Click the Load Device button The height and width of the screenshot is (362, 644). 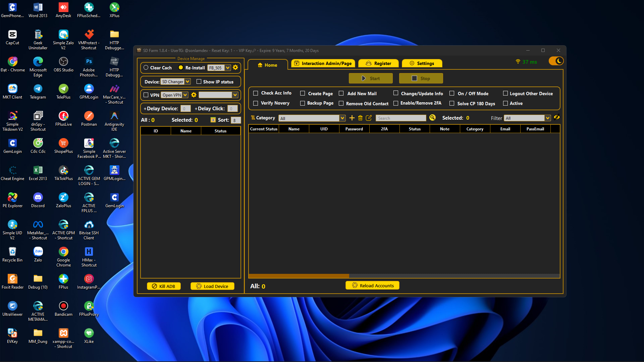coord(212,286)
